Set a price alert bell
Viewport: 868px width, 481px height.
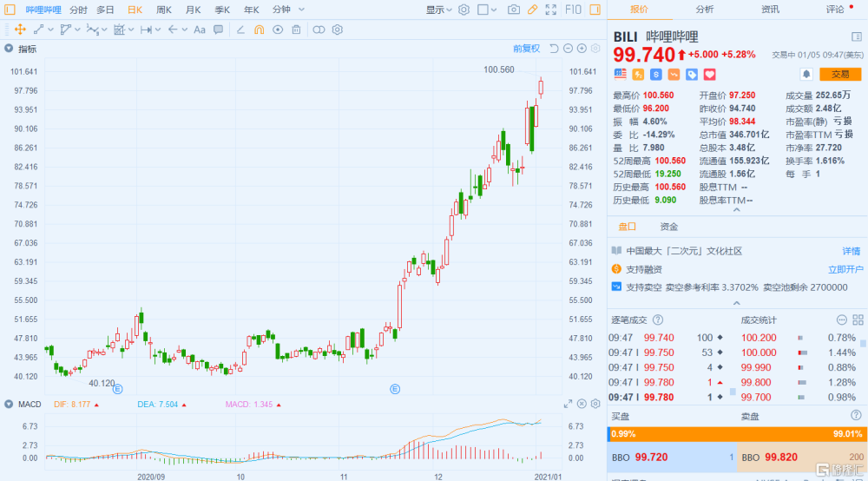pyautogui.click(x=806, y=74)
